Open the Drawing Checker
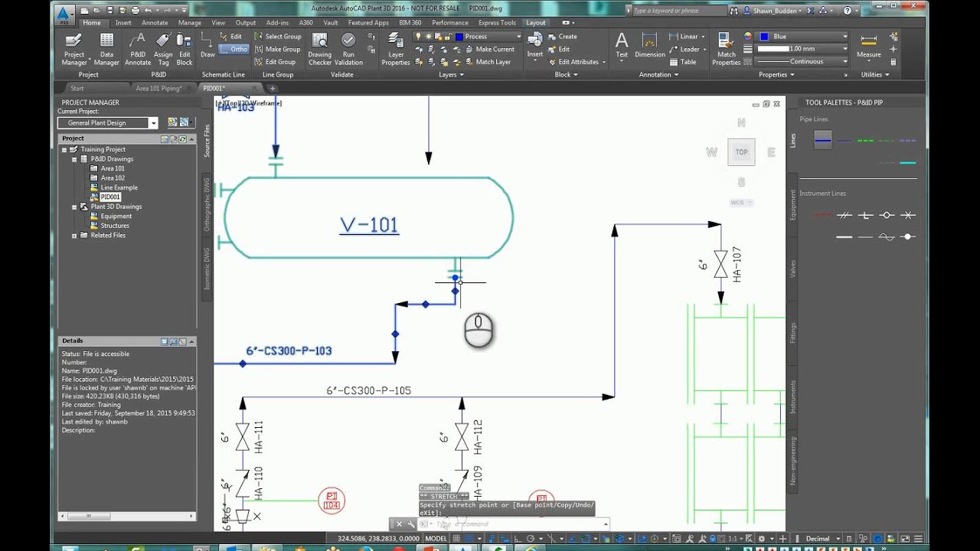The height and width of the screenshot is (551, 980). 320,49
